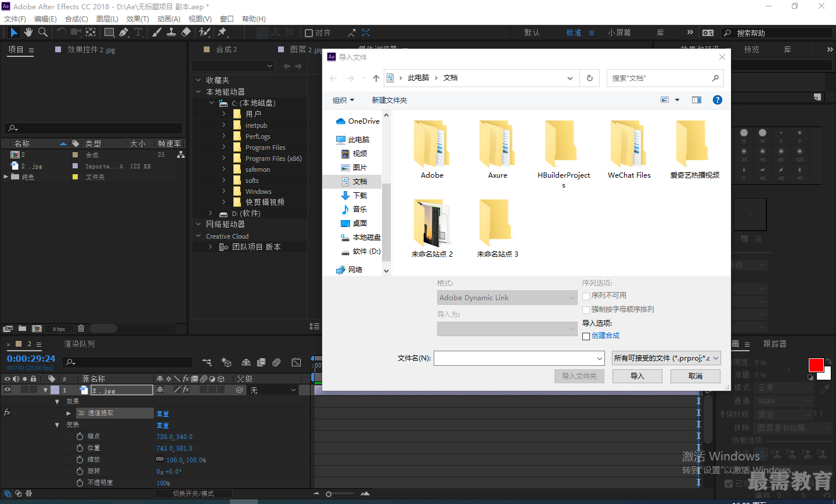Click the 序列不可用 checkbox
Viewport: 836px width, 504px height.
point(586,296)
